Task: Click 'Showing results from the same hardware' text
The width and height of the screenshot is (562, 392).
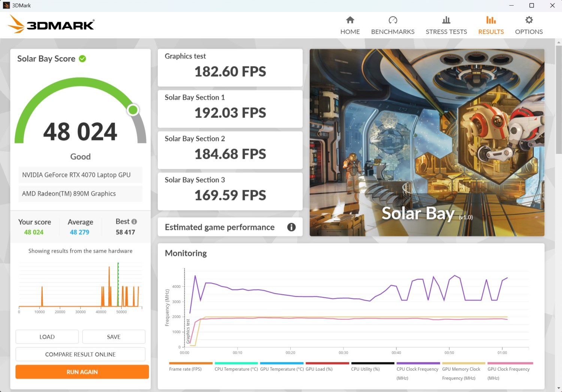Action: (80, 251)
